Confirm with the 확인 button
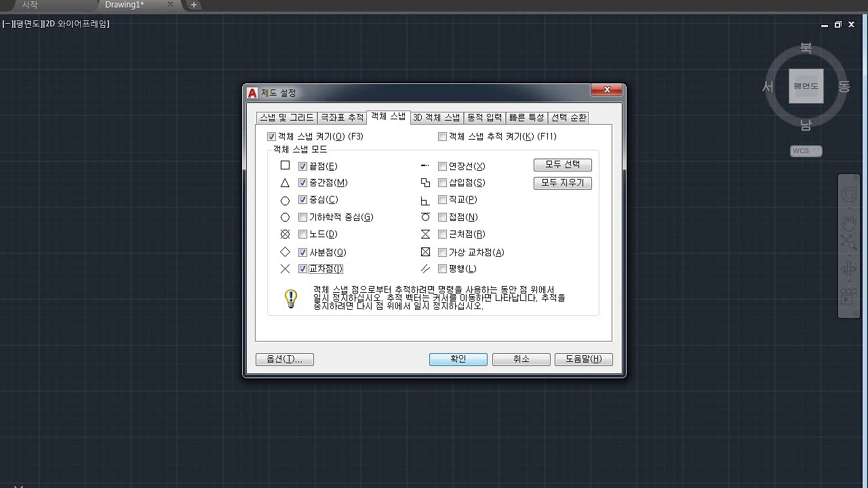 click(x=458, y=359)
